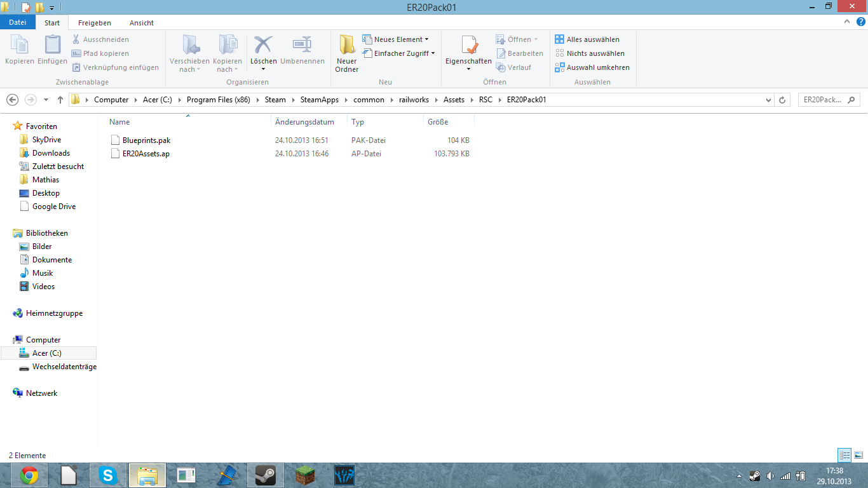Open Google Drive in navigation pane

[53, 207]
